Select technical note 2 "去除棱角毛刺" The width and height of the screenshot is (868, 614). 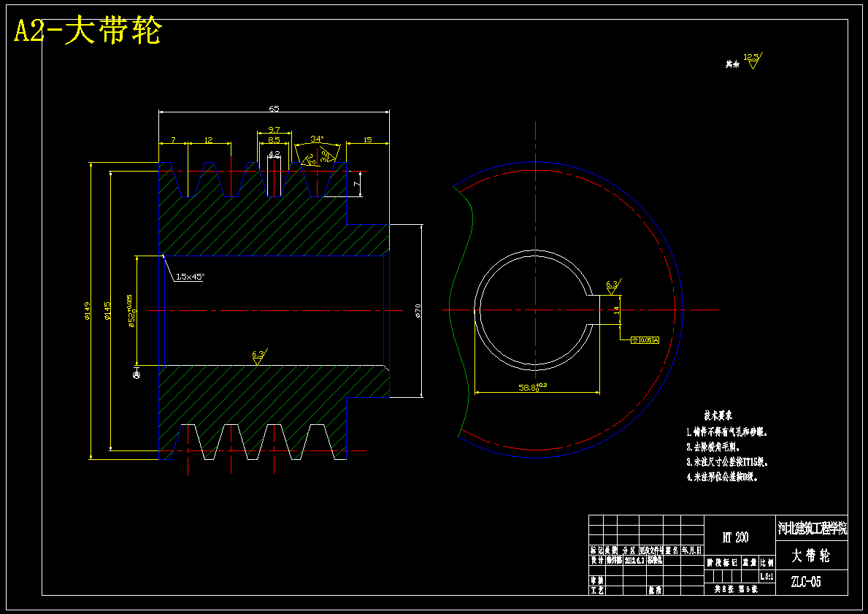click(x=713, y=447)
